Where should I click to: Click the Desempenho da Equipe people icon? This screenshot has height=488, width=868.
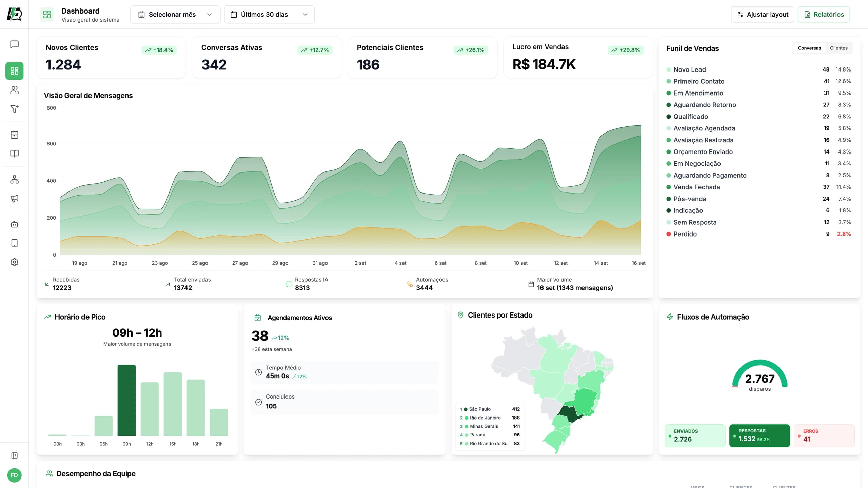(49, 473)
